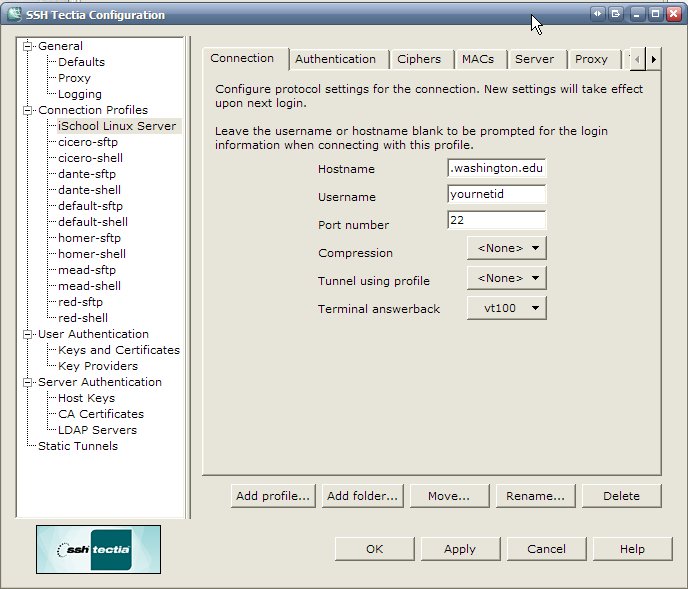
Task: Click into the Username field
Action: 497,194
